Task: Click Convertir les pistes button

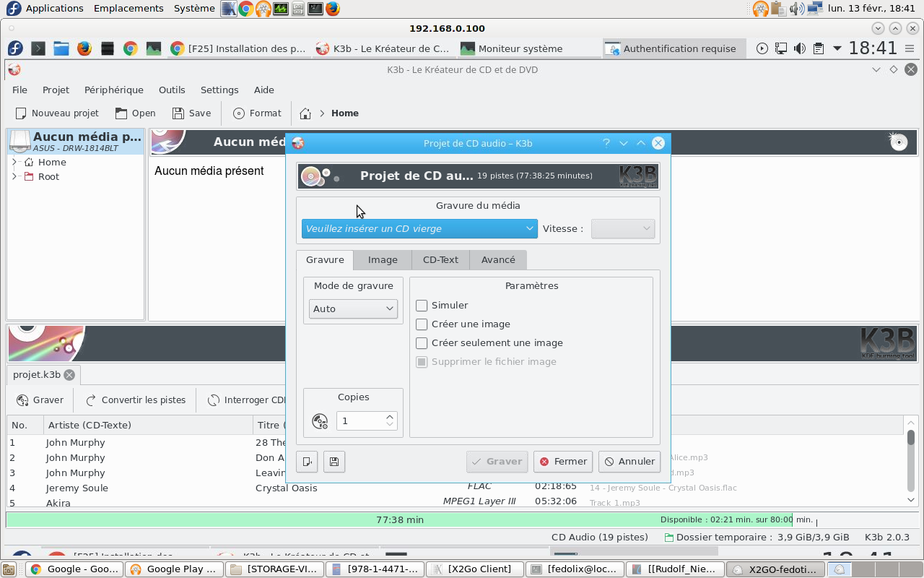Action: coord(136,400)
